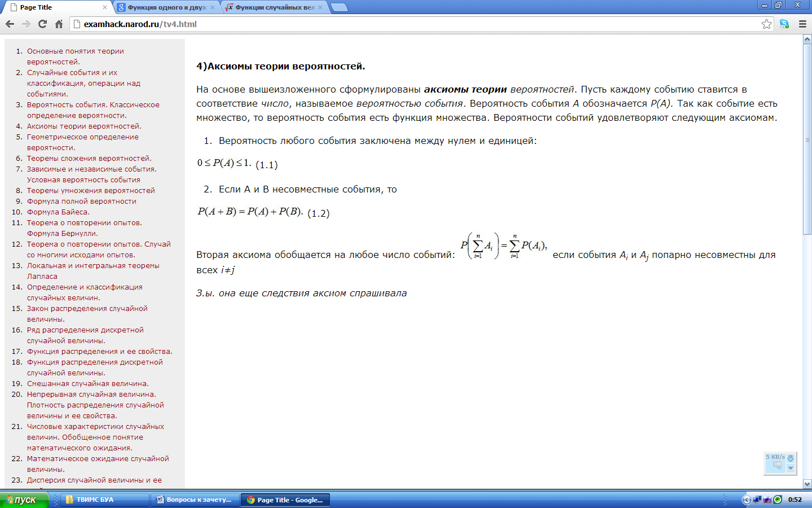This screenshot has height=508, width=812.
Task: Open a new tab with the new-tab button
Action: pos(339,7)
